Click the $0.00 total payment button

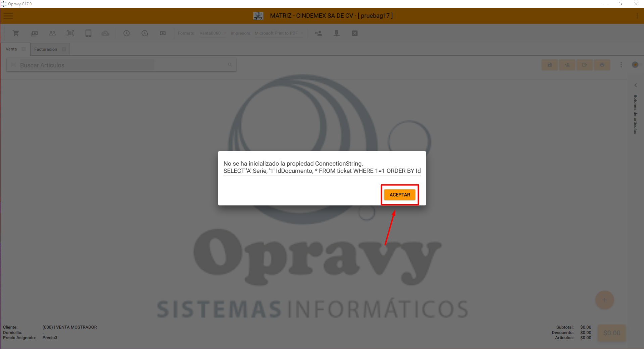point(612,333)
